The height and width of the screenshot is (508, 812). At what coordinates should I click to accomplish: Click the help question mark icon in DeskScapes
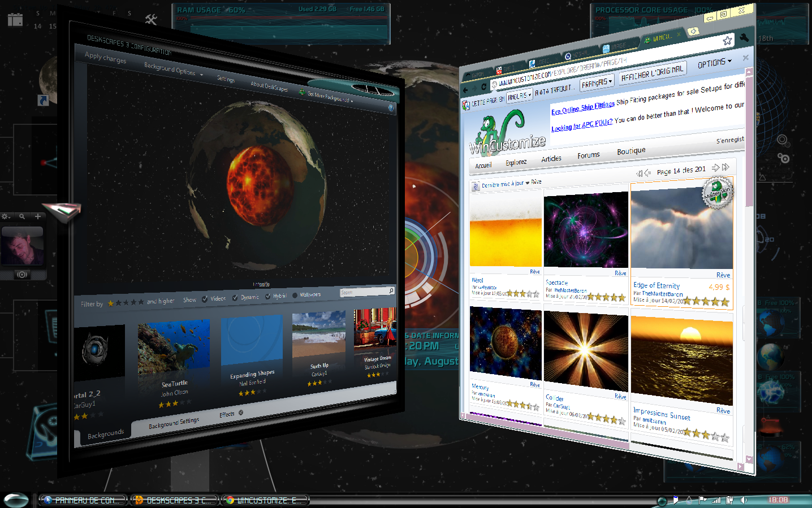[x=391, y=107]
